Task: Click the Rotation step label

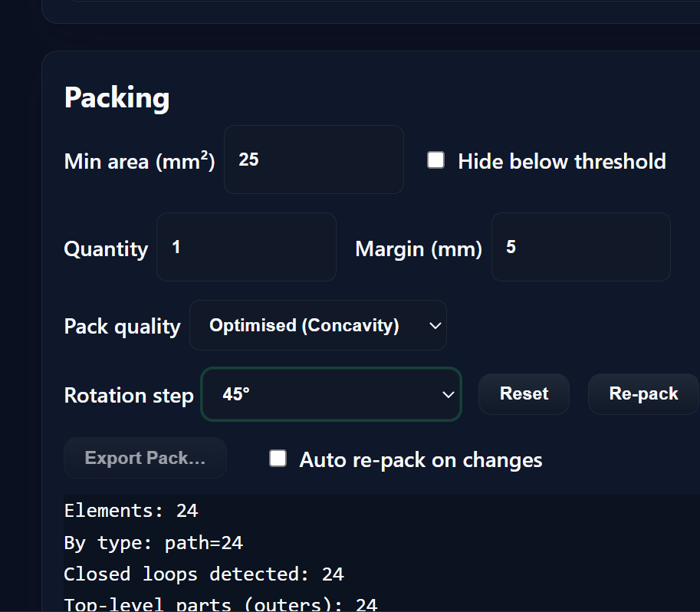Action: point(128,396)
